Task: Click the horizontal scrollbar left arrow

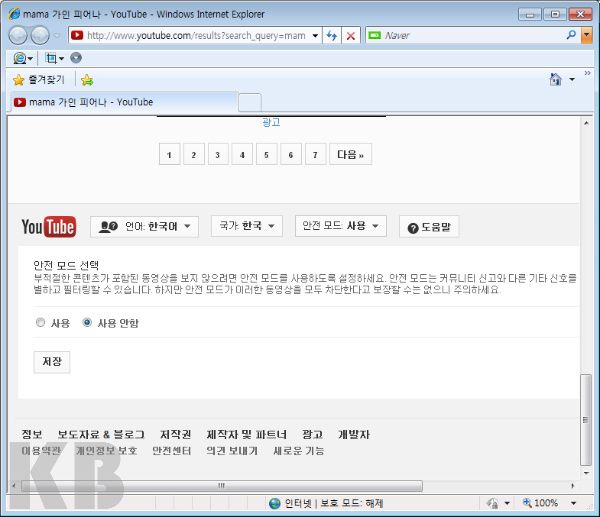Action: tap(14, 486)
